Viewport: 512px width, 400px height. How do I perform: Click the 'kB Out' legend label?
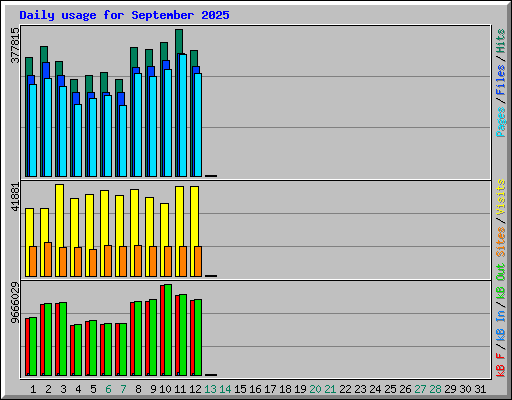coord(501,282)
